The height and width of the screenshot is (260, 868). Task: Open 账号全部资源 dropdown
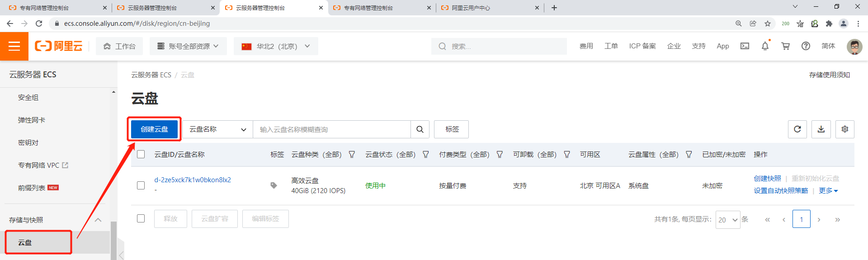click(x=188, y=46)
